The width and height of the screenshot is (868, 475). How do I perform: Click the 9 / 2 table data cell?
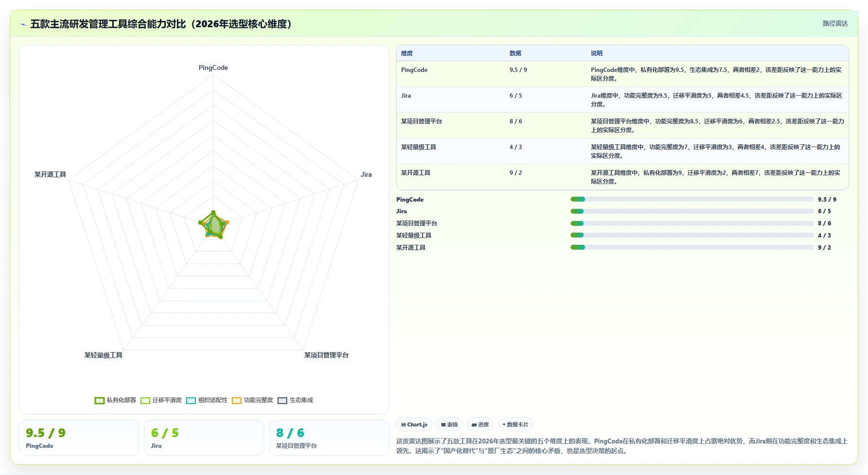[516, 173]
